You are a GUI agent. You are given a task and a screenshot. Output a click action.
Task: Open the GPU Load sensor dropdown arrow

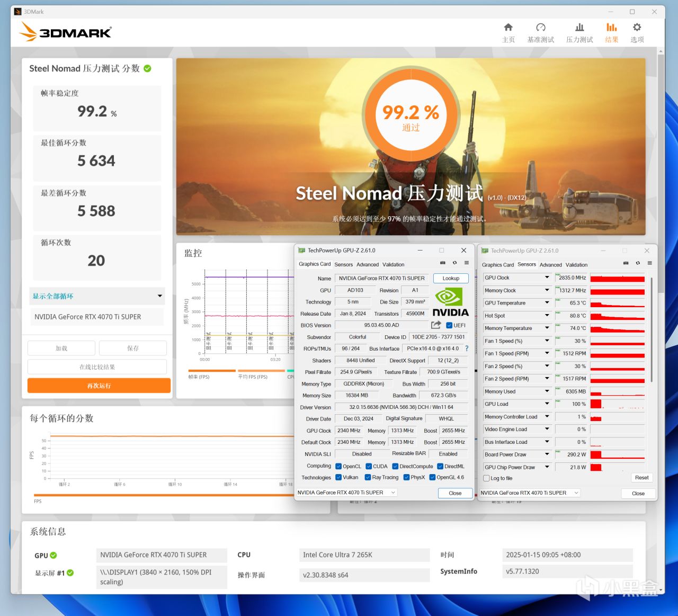pos(547,404)
